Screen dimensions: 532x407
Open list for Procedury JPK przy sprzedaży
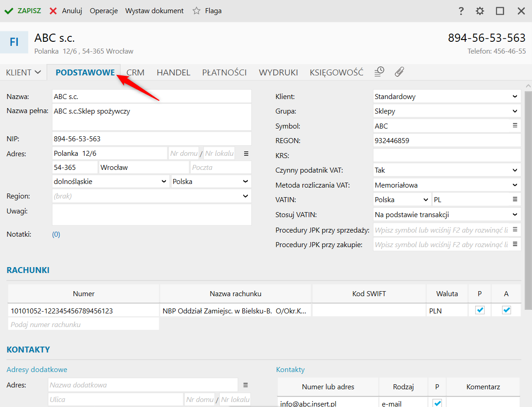tap(515, 229)
